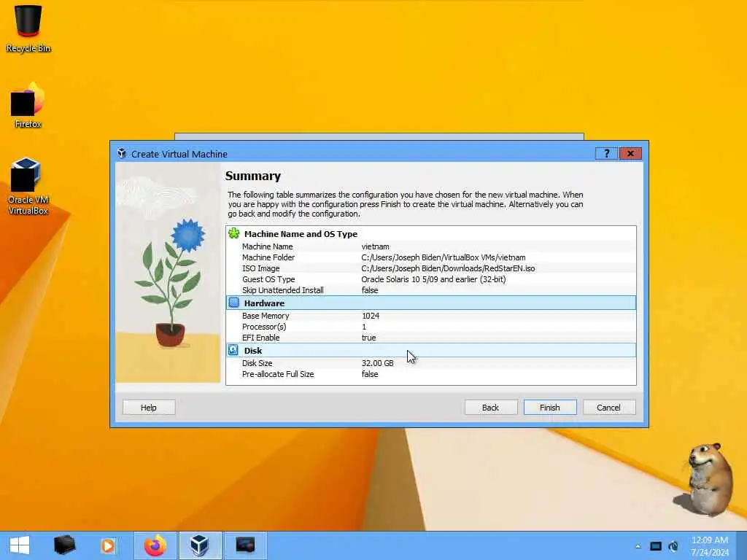Open the media player icon in taskbar
This screenshot has height=560, width=747.
coord(108,545)
